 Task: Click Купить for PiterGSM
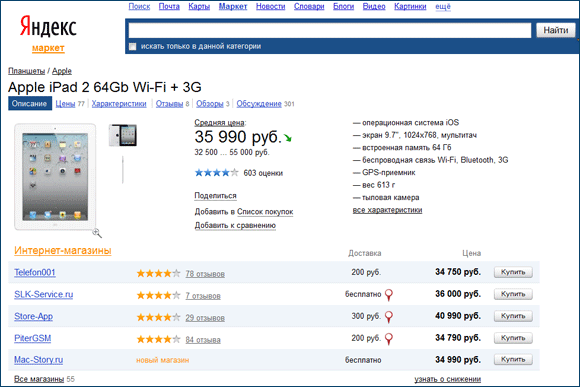[x=513, y=338]
